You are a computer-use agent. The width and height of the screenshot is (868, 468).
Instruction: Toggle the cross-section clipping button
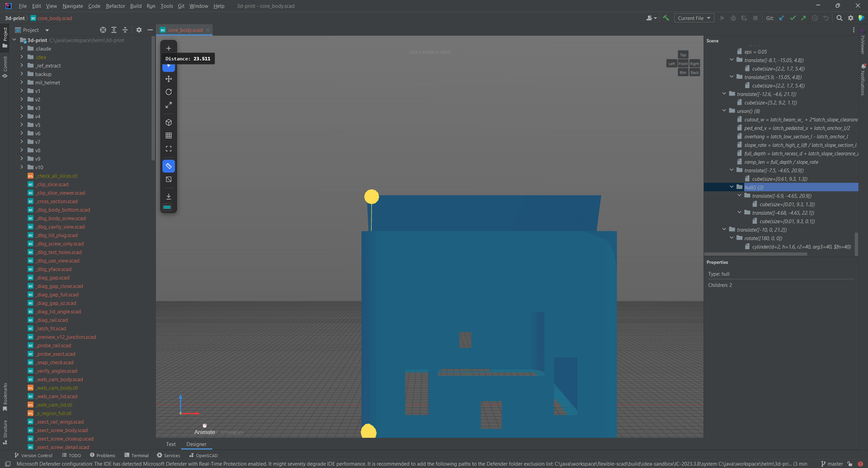pyautogui.click(x=169, y=179)
